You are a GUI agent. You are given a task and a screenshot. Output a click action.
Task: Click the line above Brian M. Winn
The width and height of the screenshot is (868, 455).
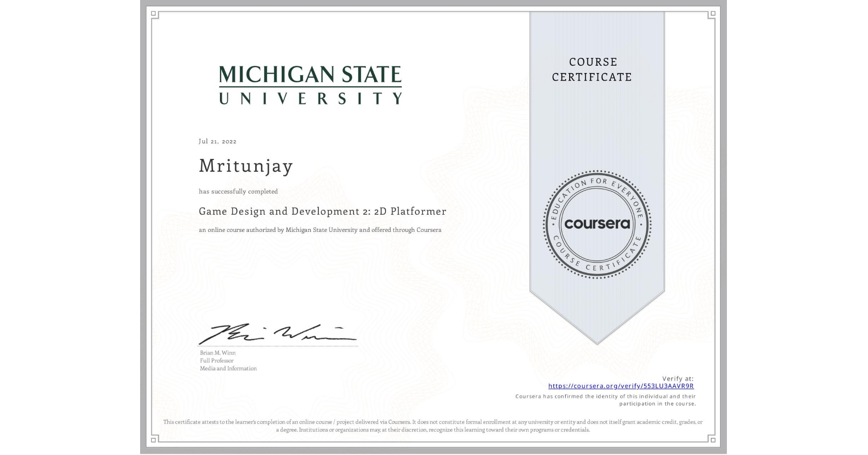[x=278, y=346]
